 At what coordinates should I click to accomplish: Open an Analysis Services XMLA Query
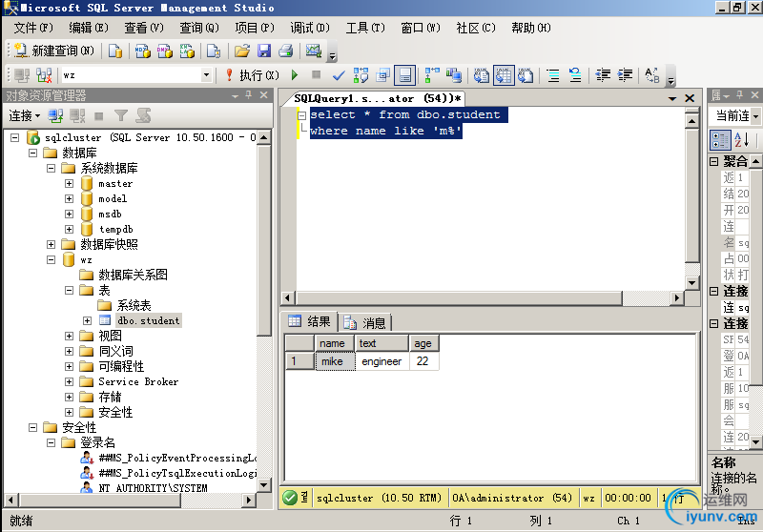187,51
